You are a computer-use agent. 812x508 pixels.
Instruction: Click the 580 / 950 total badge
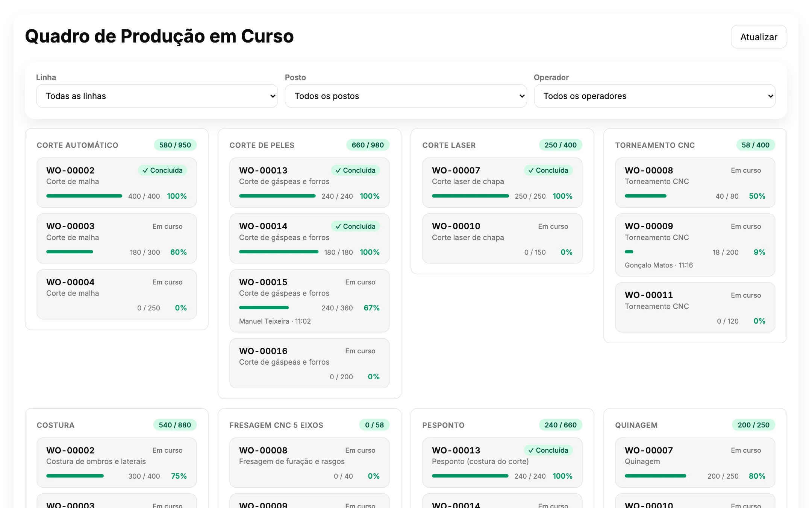point(175,145)
